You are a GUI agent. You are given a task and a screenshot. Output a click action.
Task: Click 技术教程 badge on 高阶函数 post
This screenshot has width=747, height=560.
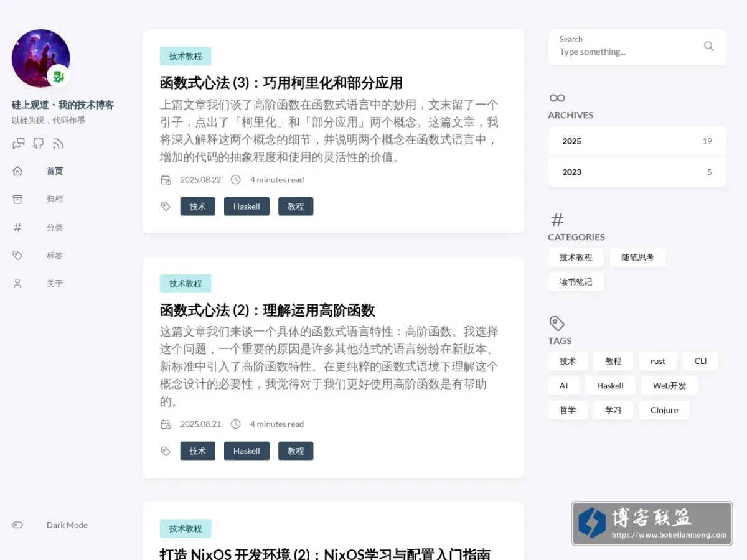coord(186,284)
